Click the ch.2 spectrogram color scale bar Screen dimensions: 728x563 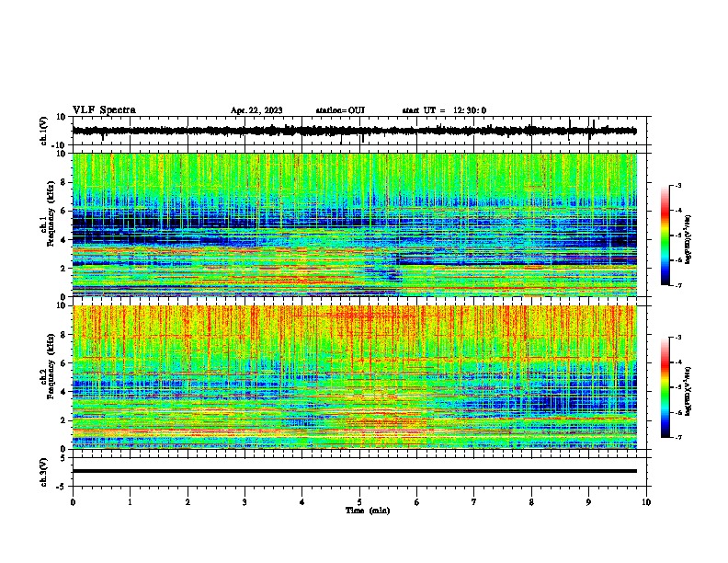point(665,387)
